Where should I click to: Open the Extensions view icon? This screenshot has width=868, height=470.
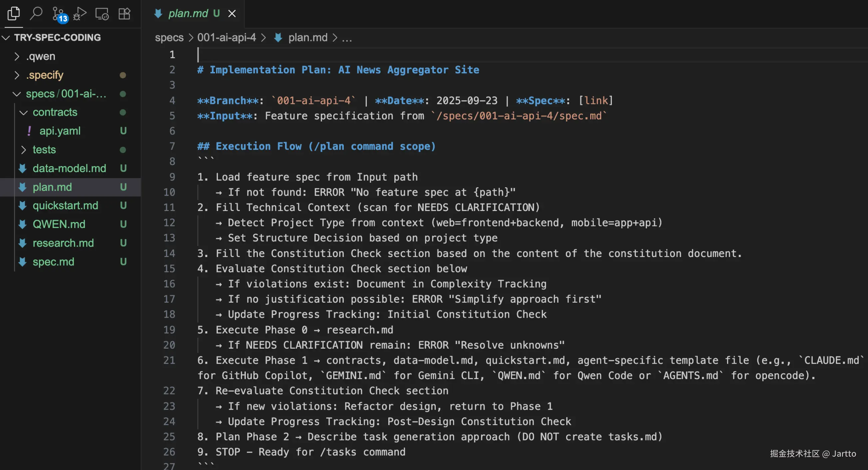coord(124,13)
